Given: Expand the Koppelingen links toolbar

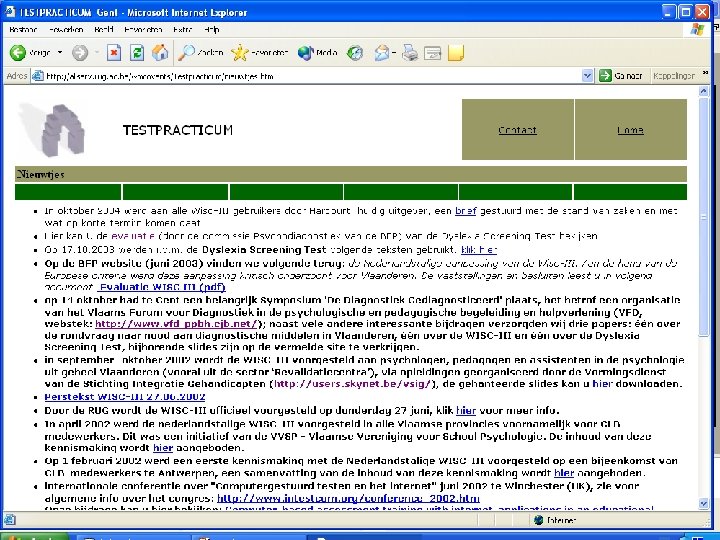Looking at the screenshot, I should [x=705, y=73].
